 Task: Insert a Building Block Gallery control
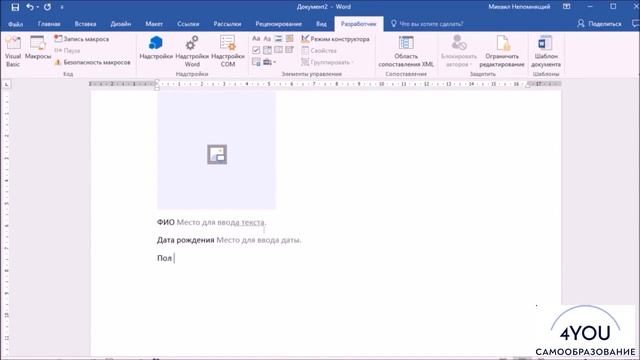289,39
